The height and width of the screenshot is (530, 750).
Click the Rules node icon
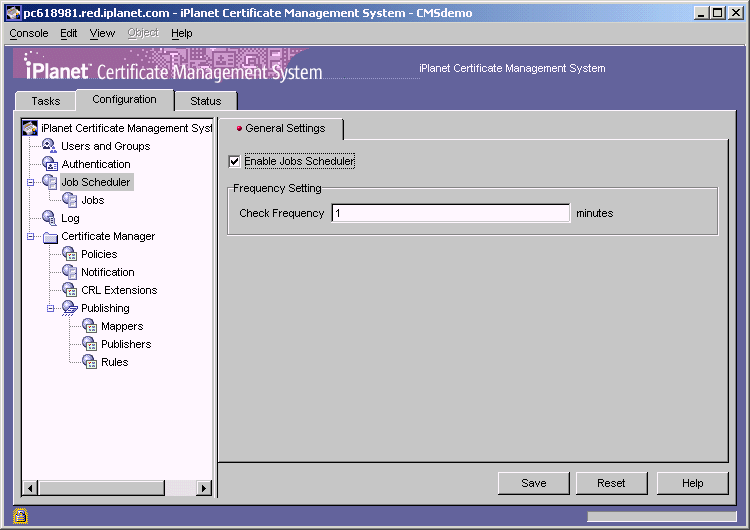[90, 362]
